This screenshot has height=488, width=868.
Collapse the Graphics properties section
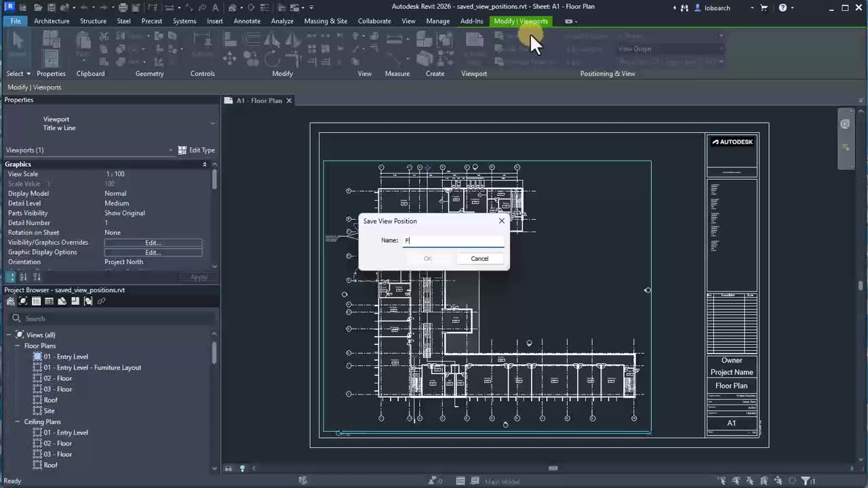[x=204, y=164]
